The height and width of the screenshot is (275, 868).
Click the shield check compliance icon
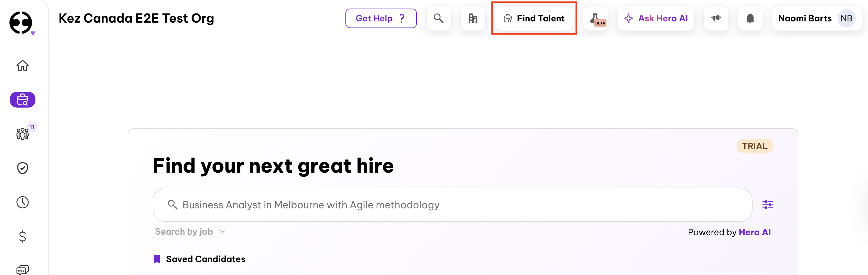22,167
